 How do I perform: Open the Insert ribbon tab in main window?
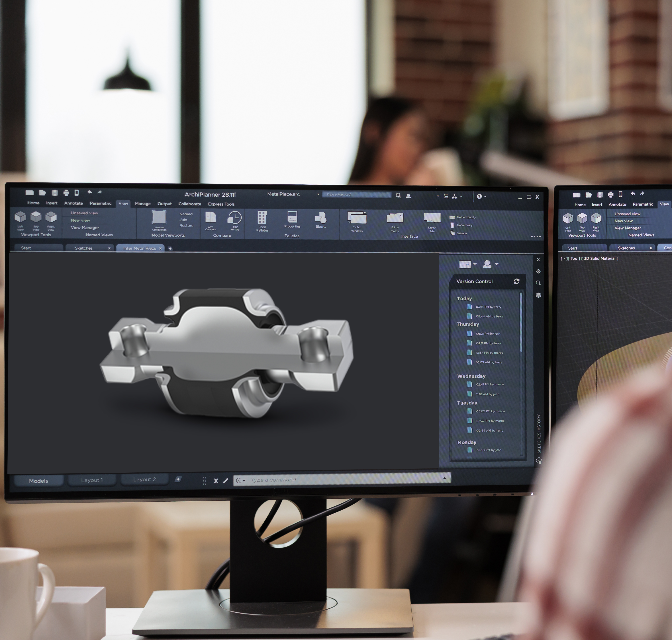coord(52,203)
